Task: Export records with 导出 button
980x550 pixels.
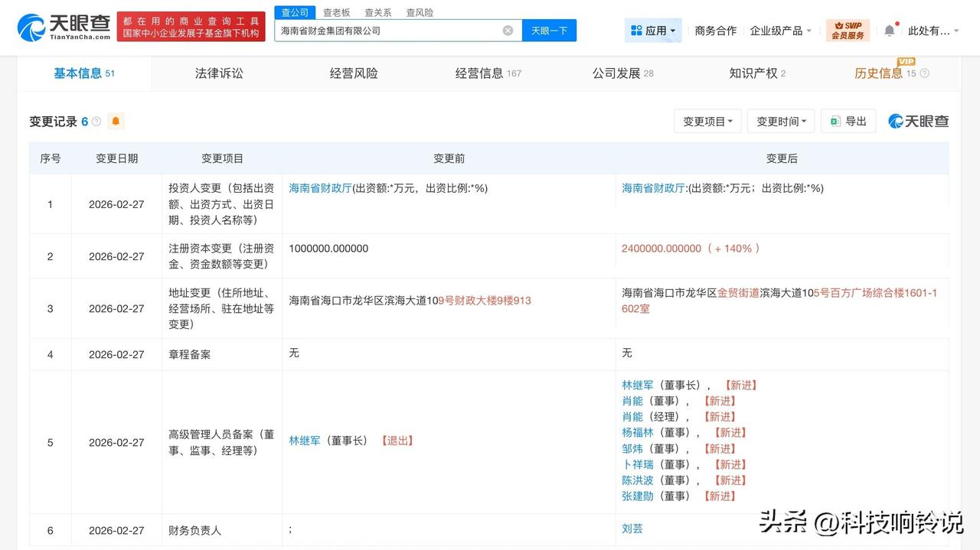Action: (x=848, y=121)
